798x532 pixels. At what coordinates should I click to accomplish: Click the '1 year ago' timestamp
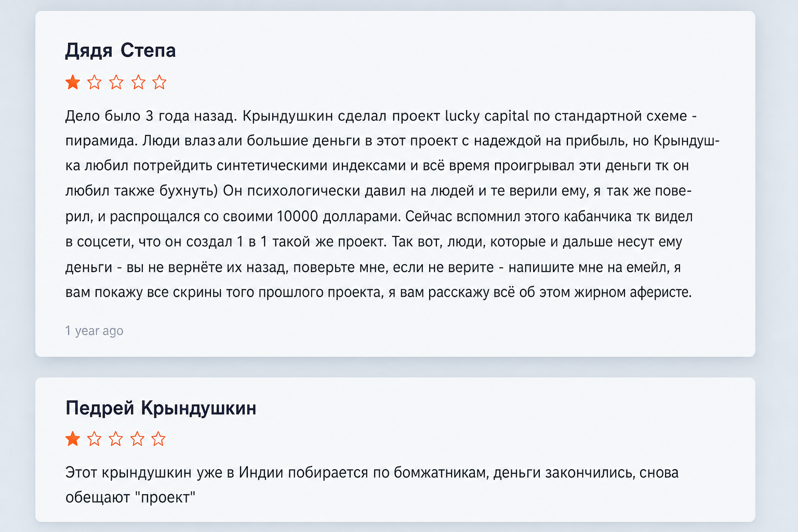click(94, 331)
